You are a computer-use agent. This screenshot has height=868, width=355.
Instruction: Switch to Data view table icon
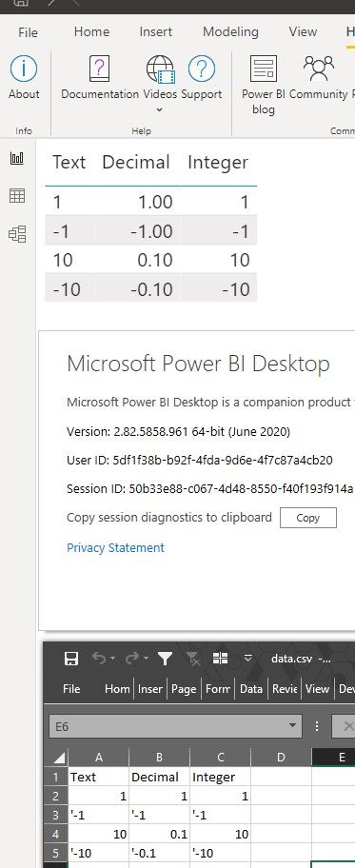click(17, 195)
